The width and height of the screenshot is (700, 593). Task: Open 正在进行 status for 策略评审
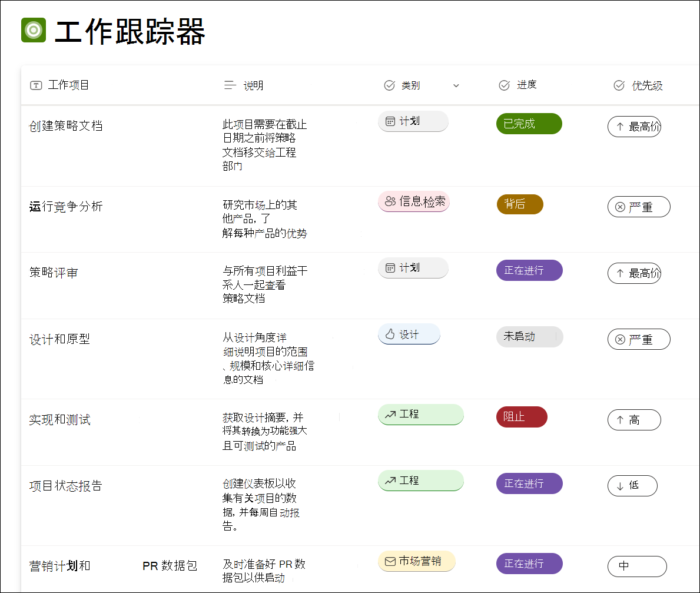point(529,270)
